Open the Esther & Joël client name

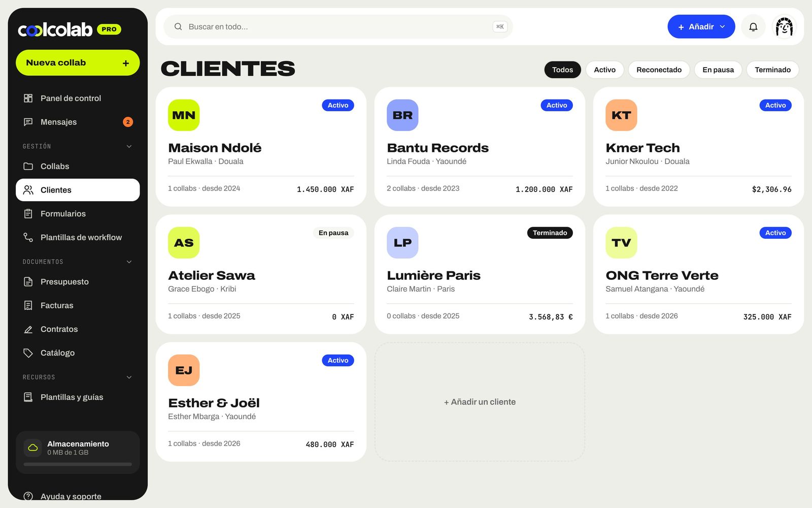pos(214,403)
